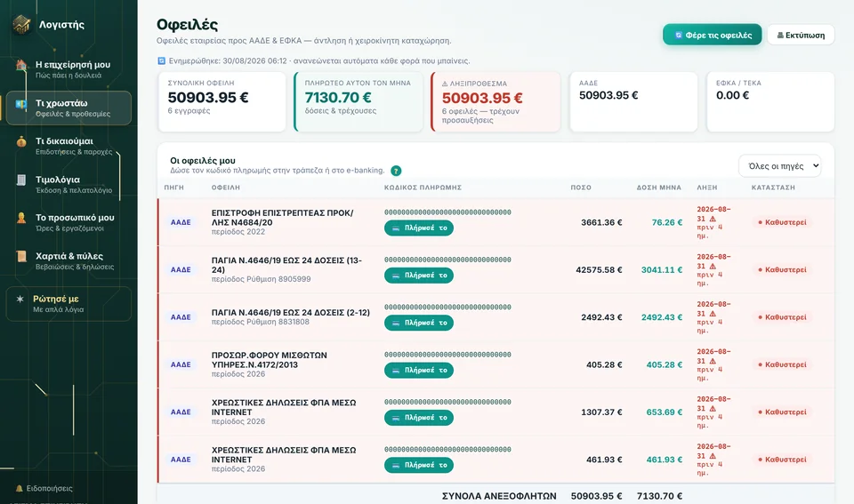Click the Εκτύπωση print button
The width and height of the screenshot is (854, 504).
801,35
